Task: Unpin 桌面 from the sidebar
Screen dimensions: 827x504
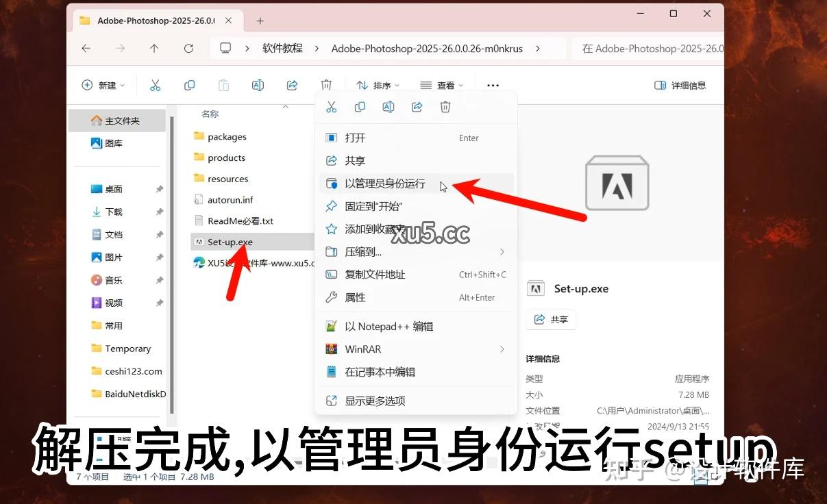Action: [161, 188]
